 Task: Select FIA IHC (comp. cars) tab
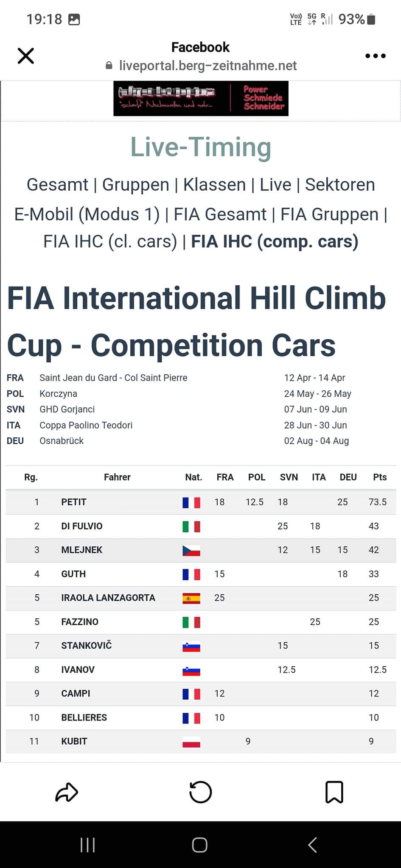point(275,242)
